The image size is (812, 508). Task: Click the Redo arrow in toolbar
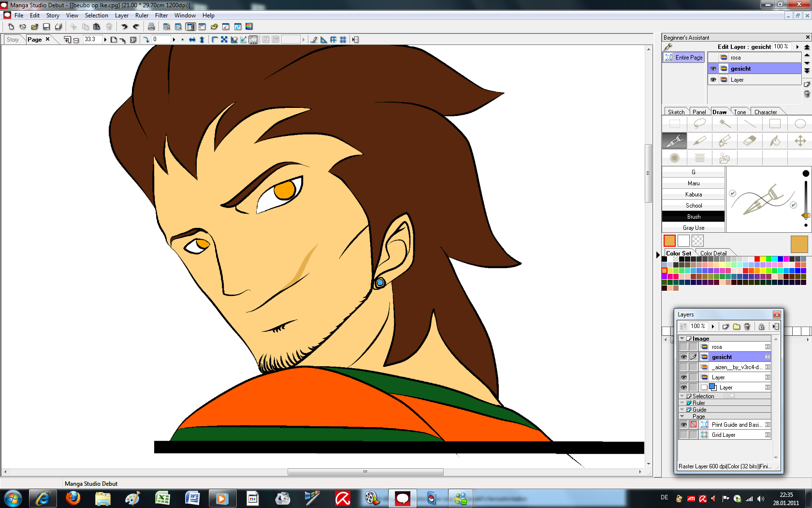point(136,27)
